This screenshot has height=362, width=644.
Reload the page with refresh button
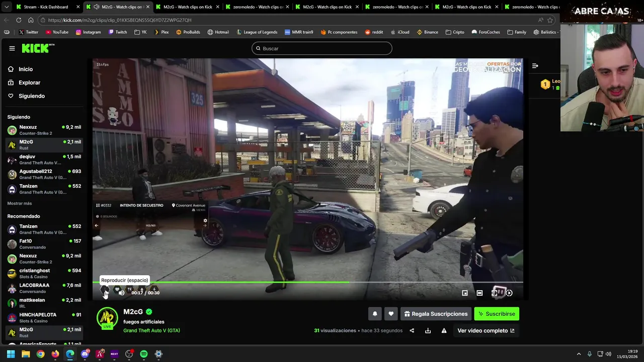[x=19, y=20]
